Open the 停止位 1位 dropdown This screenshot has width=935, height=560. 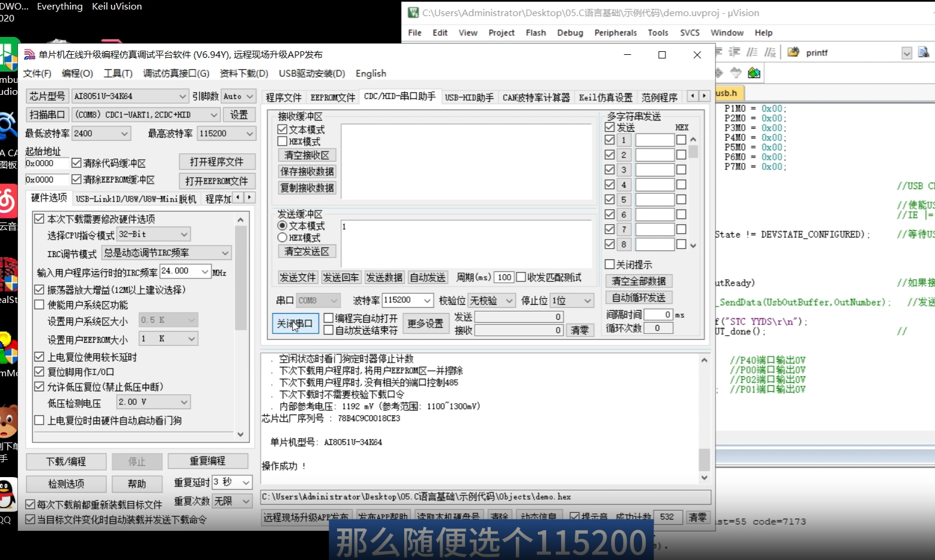coord(572,300)
